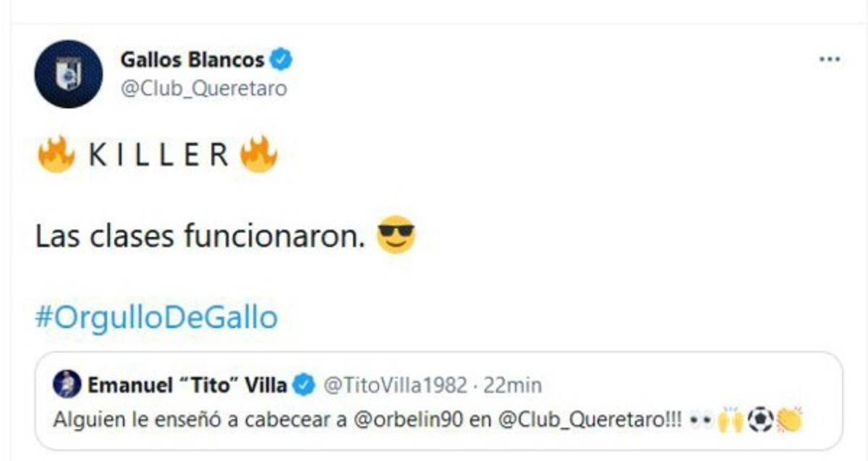Click the @Club_Queretaro handle under the name
Viewport: 868px width, 461px height.
[x=203, y=88]
